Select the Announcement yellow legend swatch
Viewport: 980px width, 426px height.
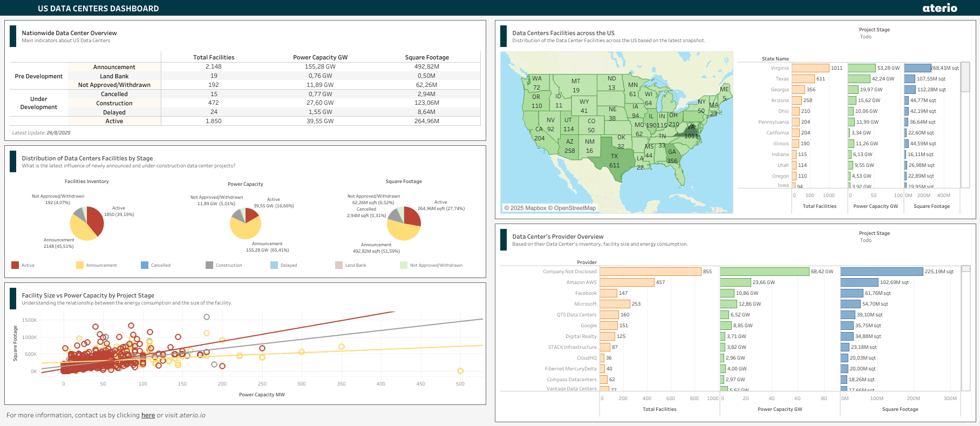(x=80, y=265)
